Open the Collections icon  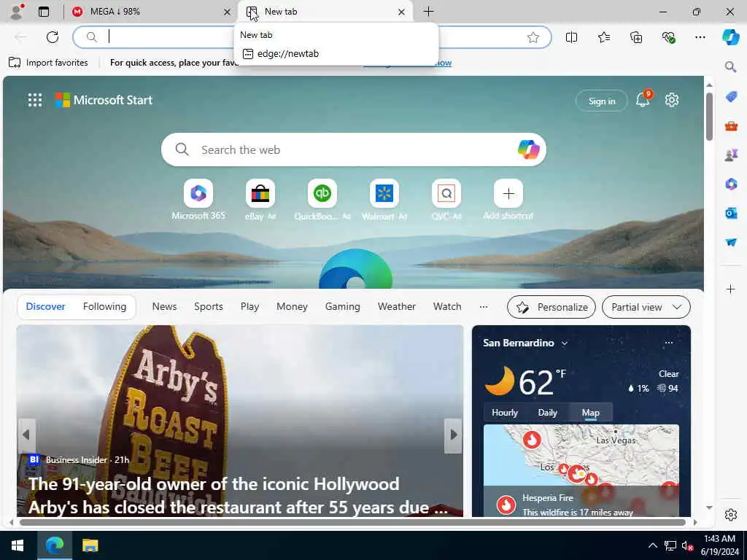(x=636, y=37)
